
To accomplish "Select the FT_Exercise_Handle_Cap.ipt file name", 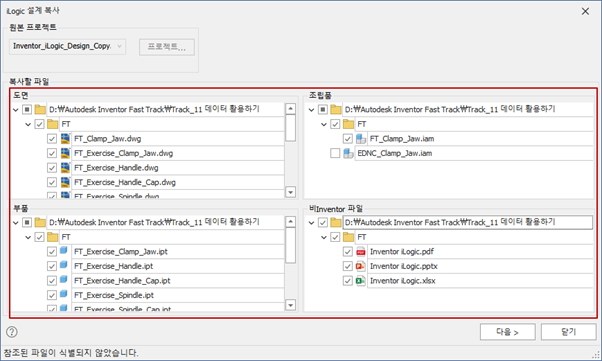I will click(122, 281).
